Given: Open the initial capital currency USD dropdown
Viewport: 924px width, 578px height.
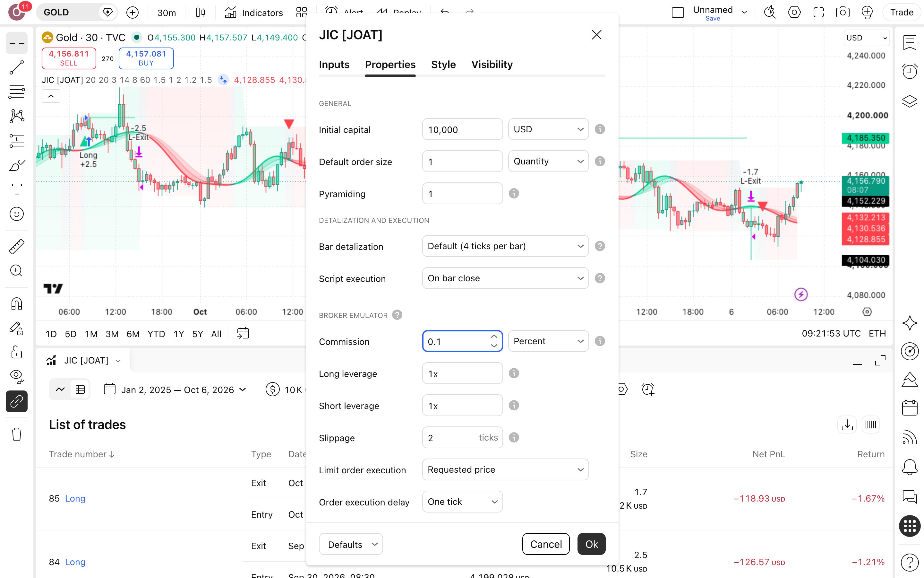Looking at the screenshot, I should pyautogui.click(x=548, y=129).
